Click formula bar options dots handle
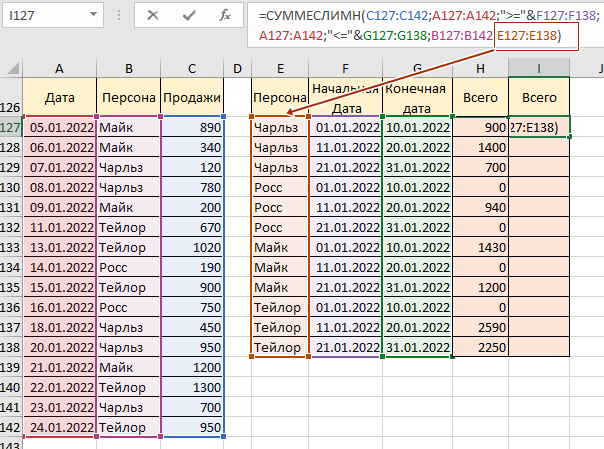The height and width of the screenshot is (449, 604). 119,15
